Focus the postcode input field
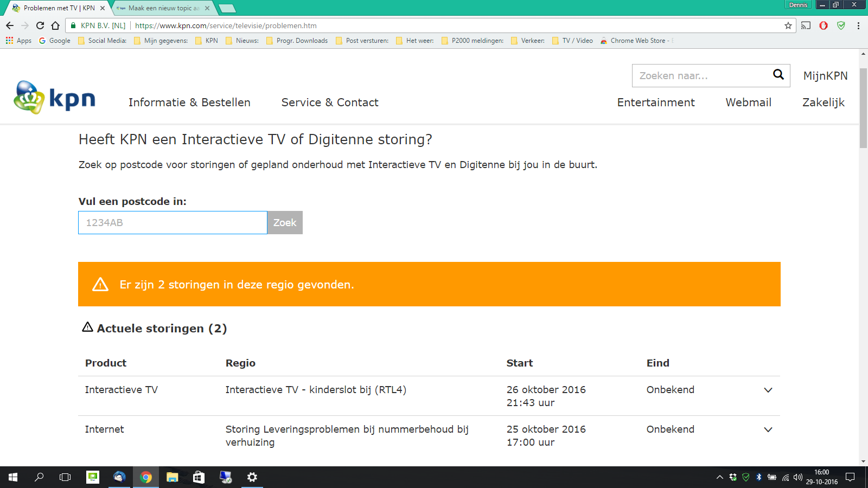This screenshot has width=868, height=488. (x=173, y=223)
